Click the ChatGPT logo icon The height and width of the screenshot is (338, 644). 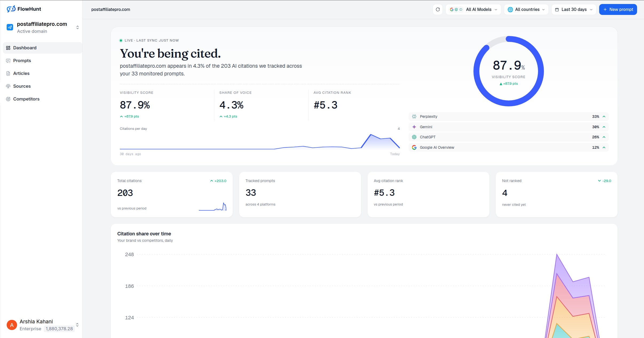tap(414, 137)
